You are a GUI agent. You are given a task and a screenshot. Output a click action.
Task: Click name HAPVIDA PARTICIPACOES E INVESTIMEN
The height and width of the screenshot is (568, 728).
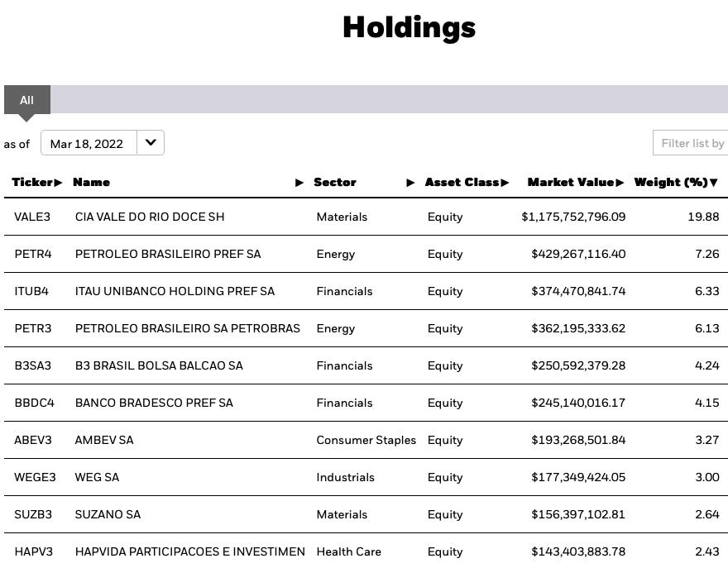tap(190, 551)
